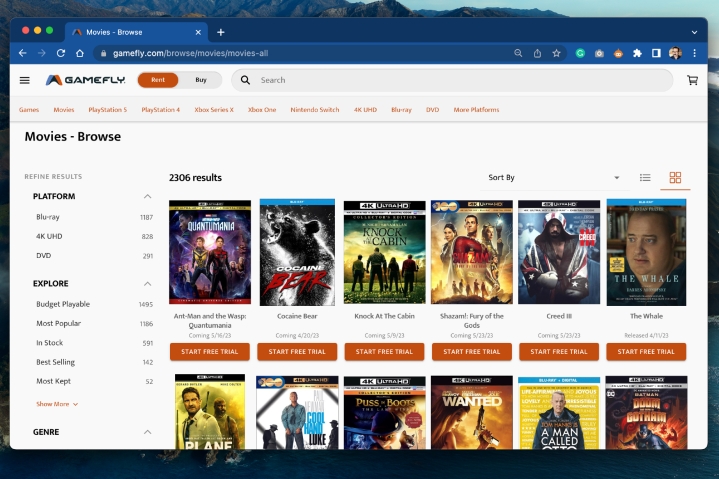Viewport: 719px width, 479px height.
Task: Click the share icon in address bar
Action: click(537, 53)
